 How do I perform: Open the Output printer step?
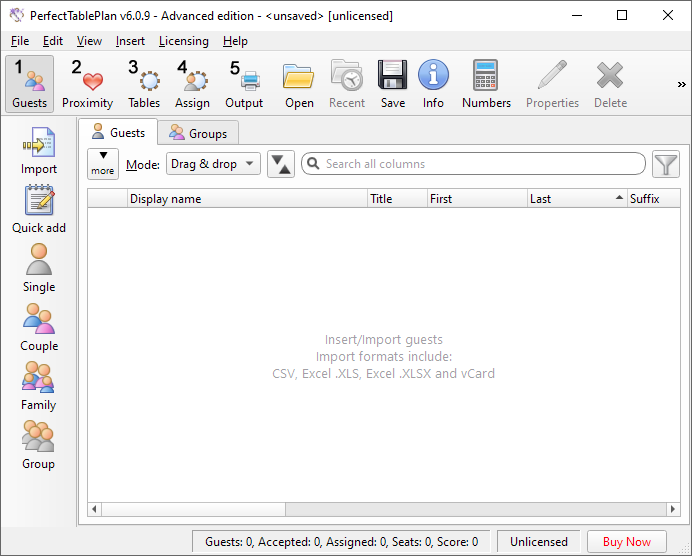(x=244, y=84)
